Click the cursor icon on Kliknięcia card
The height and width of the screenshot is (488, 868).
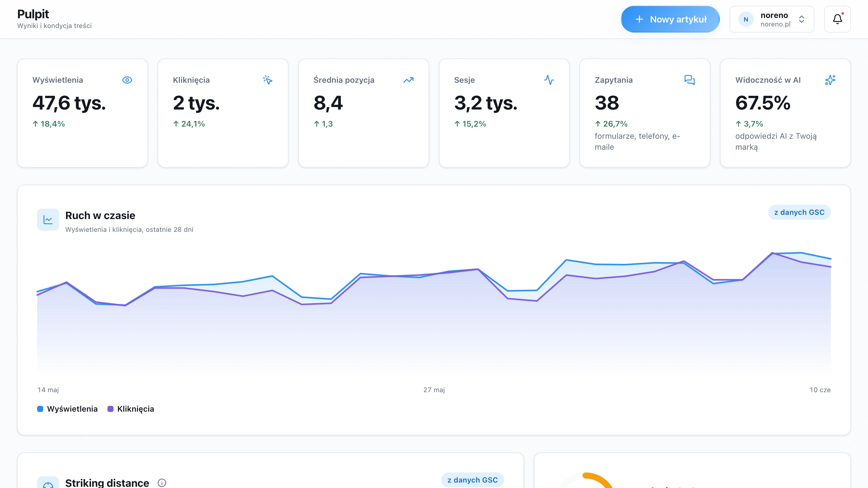point(268,80)
